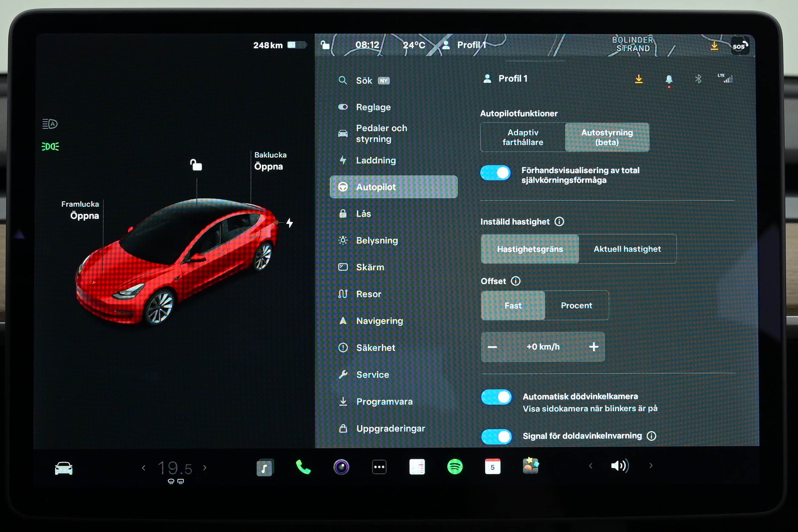Tap the LTE signal strength icon
798x532 pixels.
[x=726, y=79]
